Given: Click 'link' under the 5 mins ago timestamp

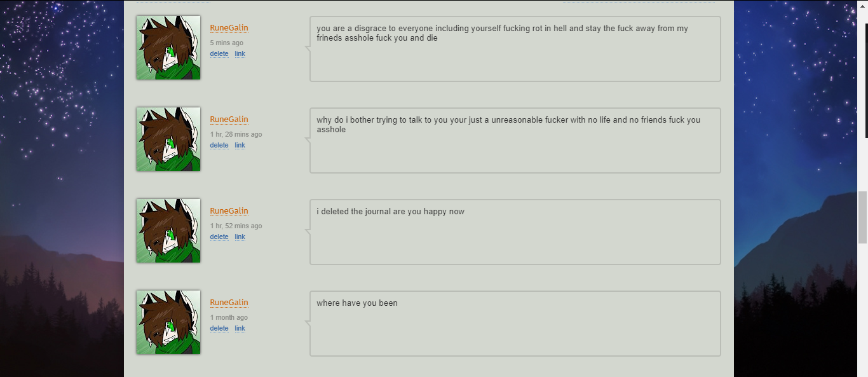Looking at the screenshot, I should [x=240, y=54].
